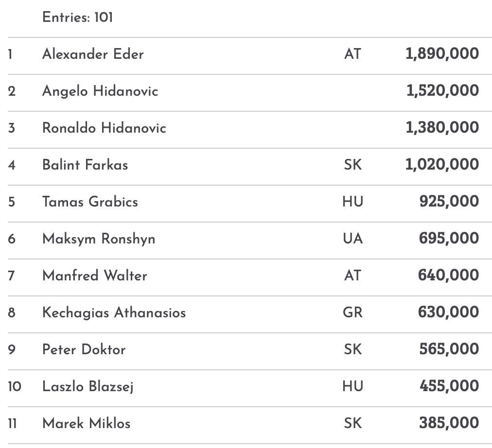Click Tamas Grabics player entry

90,202
